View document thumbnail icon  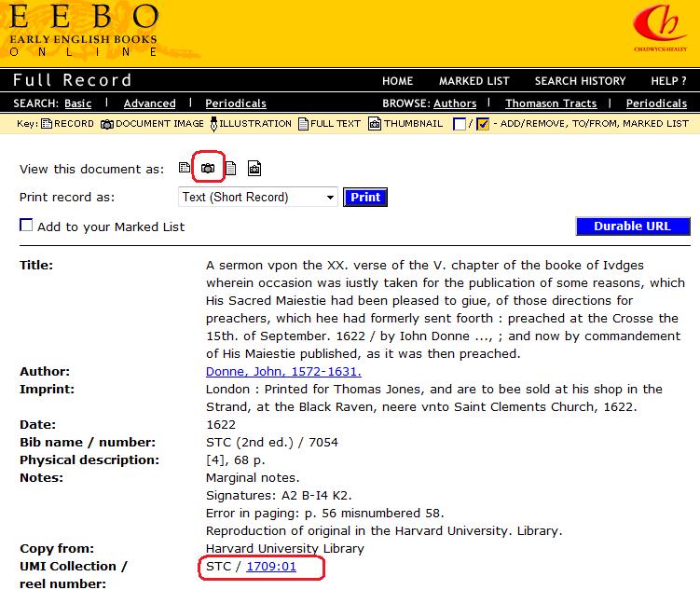coord(254,169)
